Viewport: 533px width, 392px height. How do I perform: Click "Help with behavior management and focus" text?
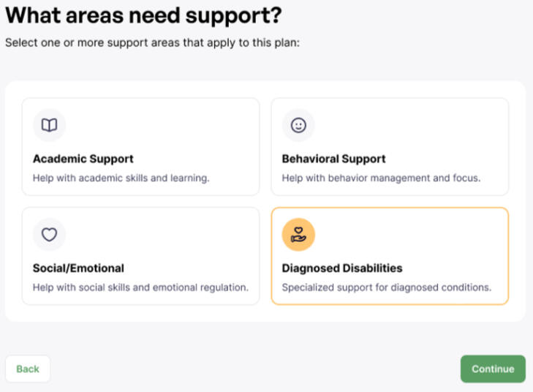[381, 178]
